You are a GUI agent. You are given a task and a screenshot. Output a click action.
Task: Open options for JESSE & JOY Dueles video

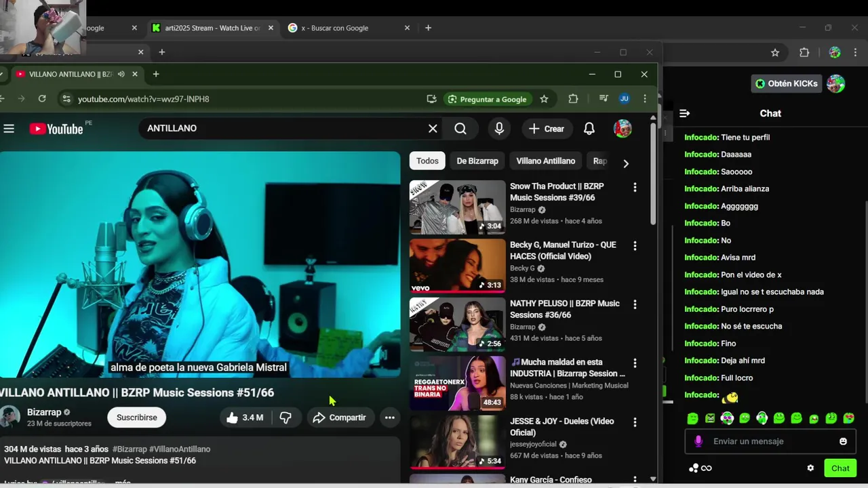tap(635, 422)
